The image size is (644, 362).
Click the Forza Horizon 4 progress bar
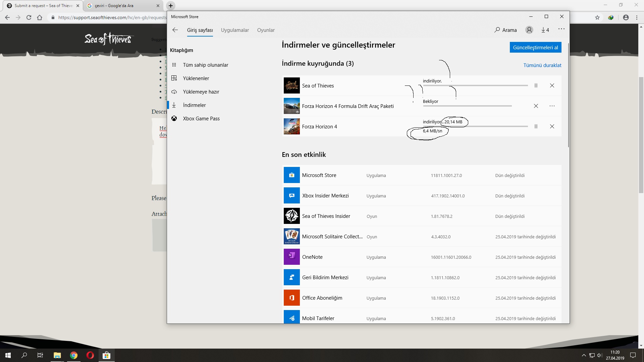(x=475, y=126)
